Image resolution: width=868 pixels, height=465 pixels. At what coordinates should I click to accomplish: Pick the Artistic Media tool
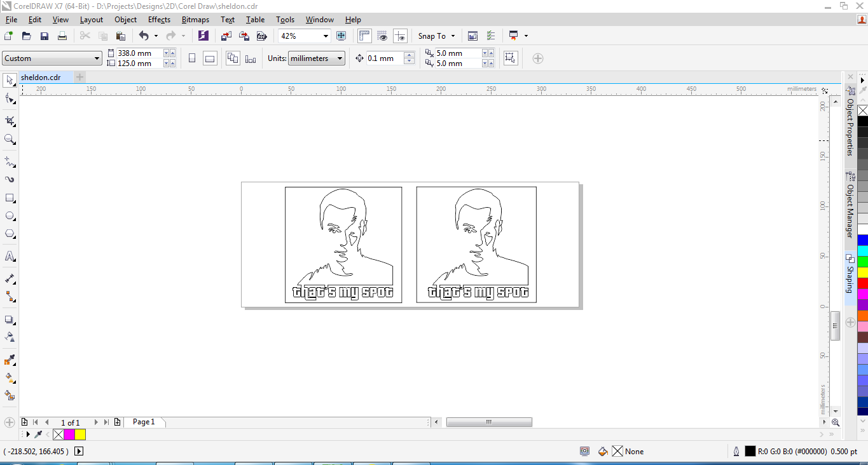pyautogui.click(x=10, y=180)
